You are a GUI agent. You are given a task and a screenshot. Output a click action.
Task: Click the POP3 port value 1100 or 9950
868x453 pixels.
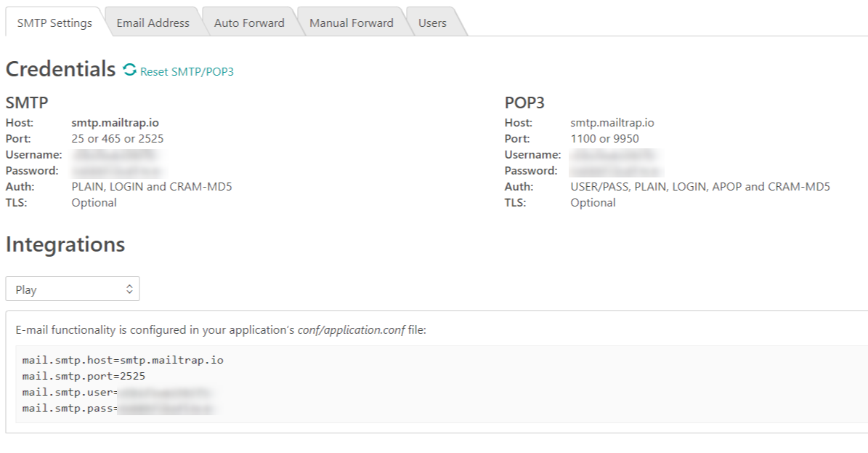[604, 139]
